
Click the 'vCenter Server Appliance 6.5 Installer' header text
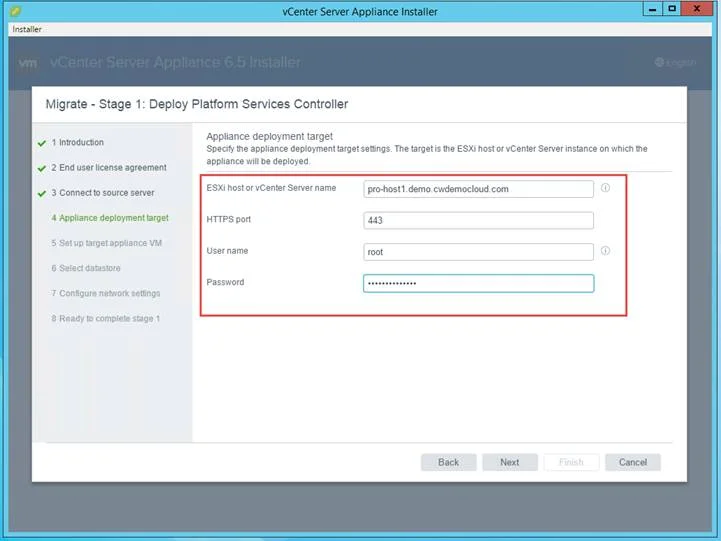pyautogui.click(x=175, y=62)
